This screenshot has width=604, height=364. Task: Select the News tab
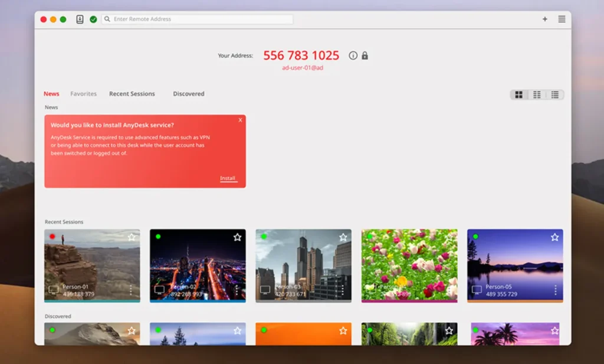[x=51, y=94]
